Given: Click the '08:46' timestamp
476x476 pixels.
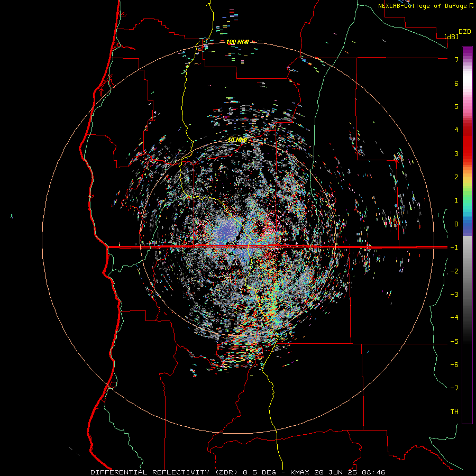Looking at the screenshot, I should coord(374,472).
